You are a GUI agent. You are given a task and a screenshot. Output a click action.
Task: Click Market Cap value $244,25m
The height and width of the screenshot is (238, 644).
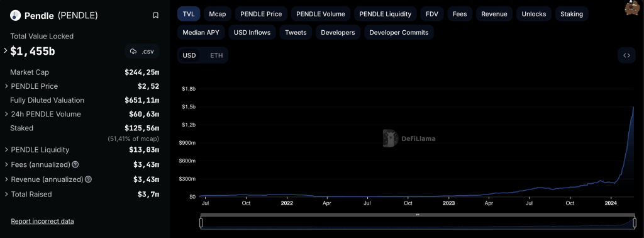tap(142, 72)
